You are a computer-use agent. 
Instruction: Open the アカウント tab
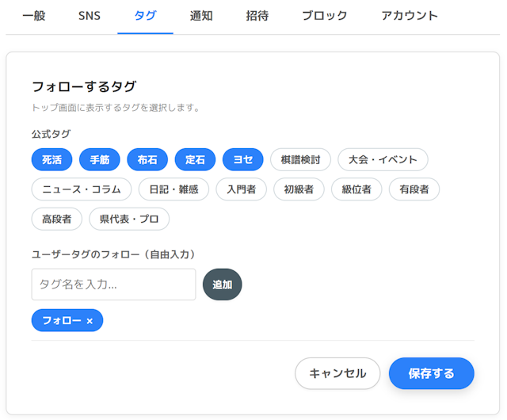[410, 16]
